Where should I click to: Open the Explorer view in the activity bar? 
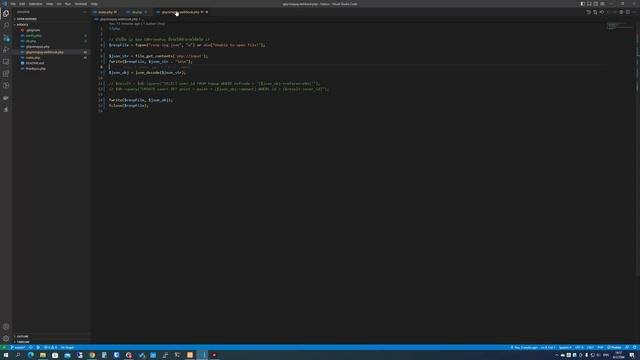[6, 13]
